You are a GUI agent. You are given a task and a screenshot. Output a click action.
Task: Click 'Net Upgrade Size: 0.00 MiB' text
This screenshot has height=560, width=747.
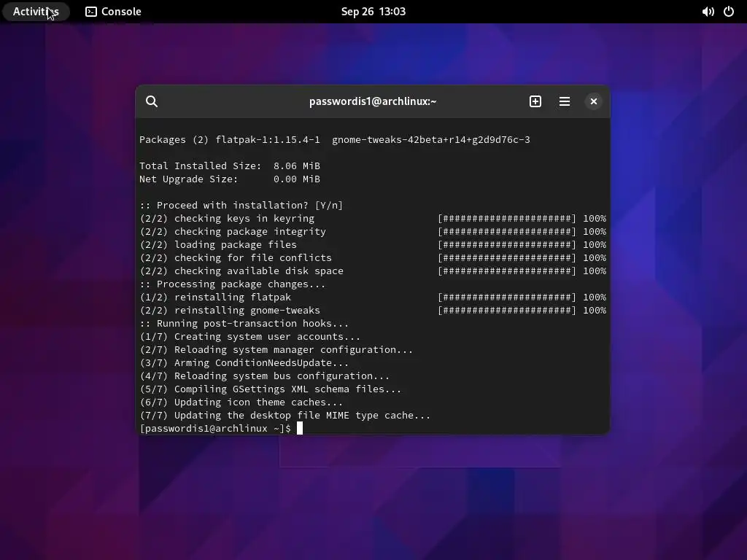[x=230, y=179]
